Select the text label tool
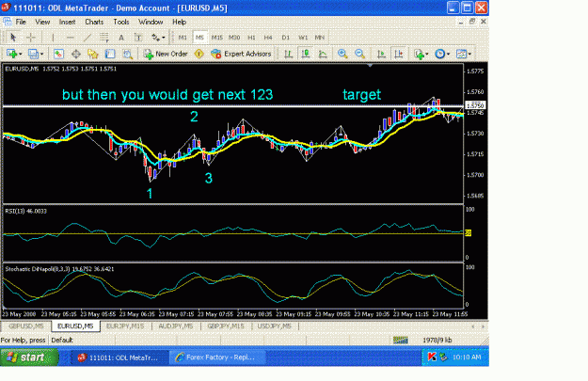 pos(138,37)
